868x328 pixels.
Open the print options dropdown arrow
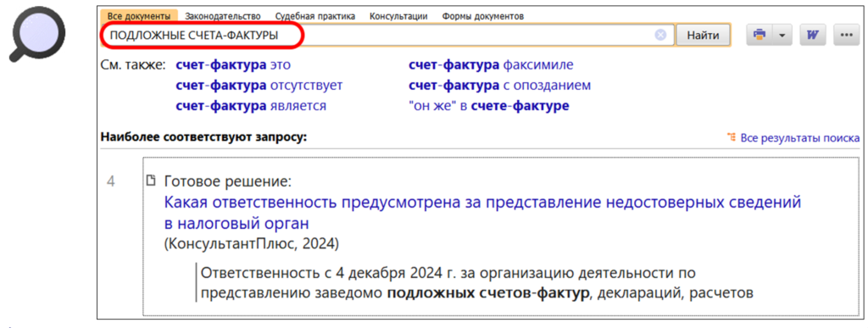[782, 36]
